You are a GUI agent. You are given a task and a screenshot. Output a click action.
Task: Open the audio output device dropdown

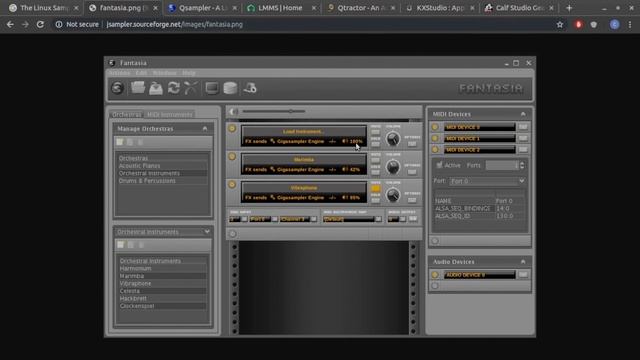397,219
